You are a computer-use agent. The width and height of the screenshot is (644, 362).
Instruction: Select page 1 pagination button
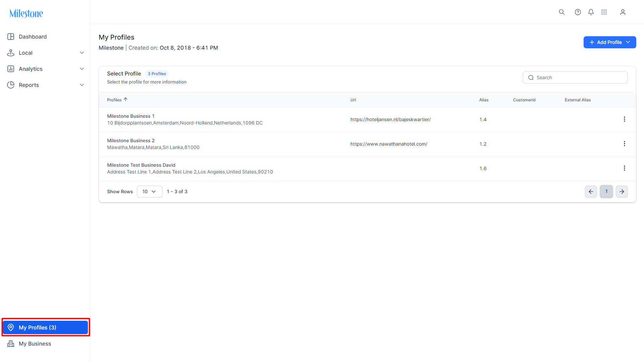coord(606,192)
